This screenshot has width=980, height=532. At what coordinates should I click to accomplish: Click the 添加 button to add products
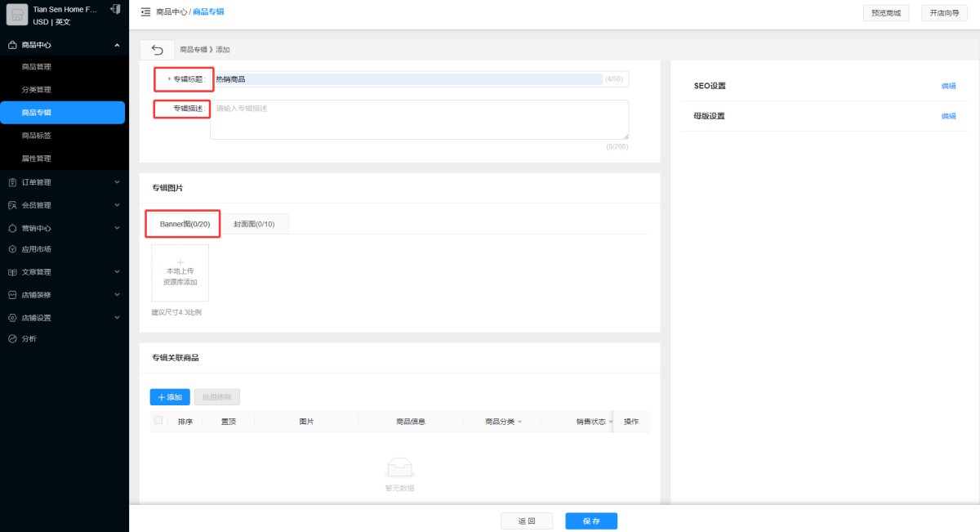(170, 397)
